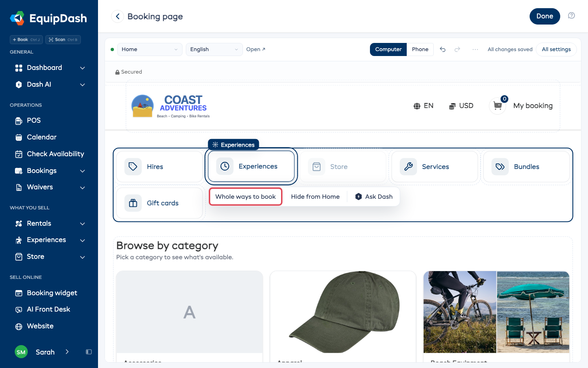
Task: Click the Done button
Action: pyautogui.click(x=545, y=16)
